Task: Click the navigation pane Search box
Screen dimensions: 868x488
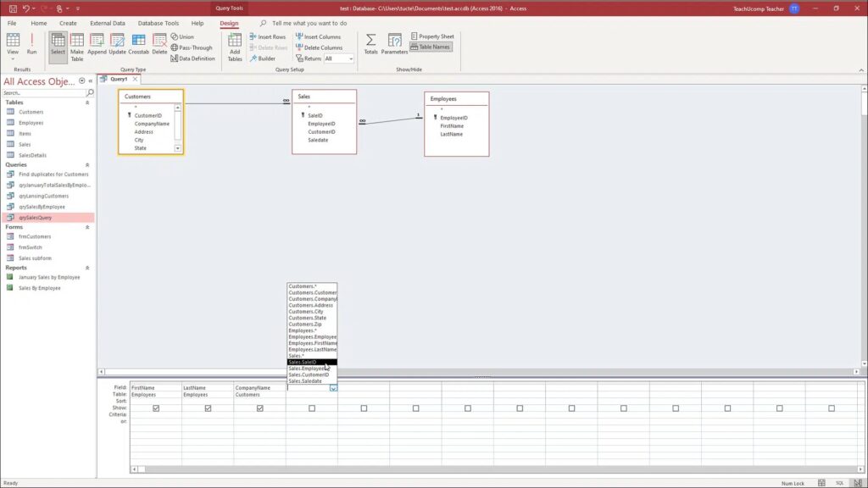Action: click(44, 93)
